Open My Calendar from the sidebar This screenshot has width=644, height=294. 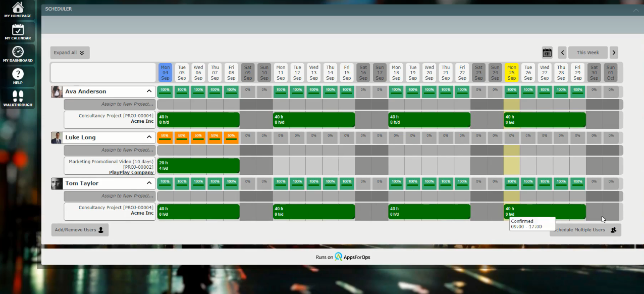click(18, 31)
